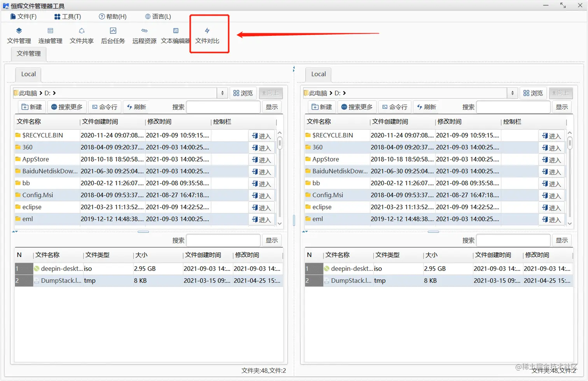This screenshot has height=381, width=588.
Task: Click 进入 for bb in right pane
Action: coord(551,184)
